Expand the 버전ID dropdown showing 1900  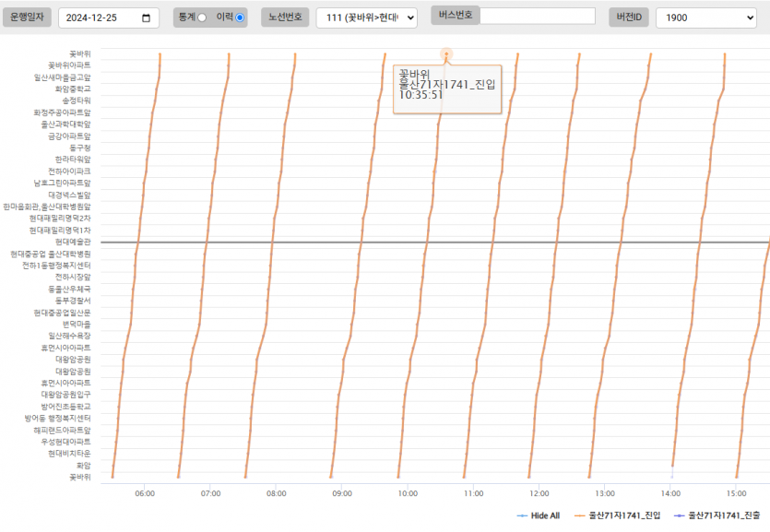point(705,18)
